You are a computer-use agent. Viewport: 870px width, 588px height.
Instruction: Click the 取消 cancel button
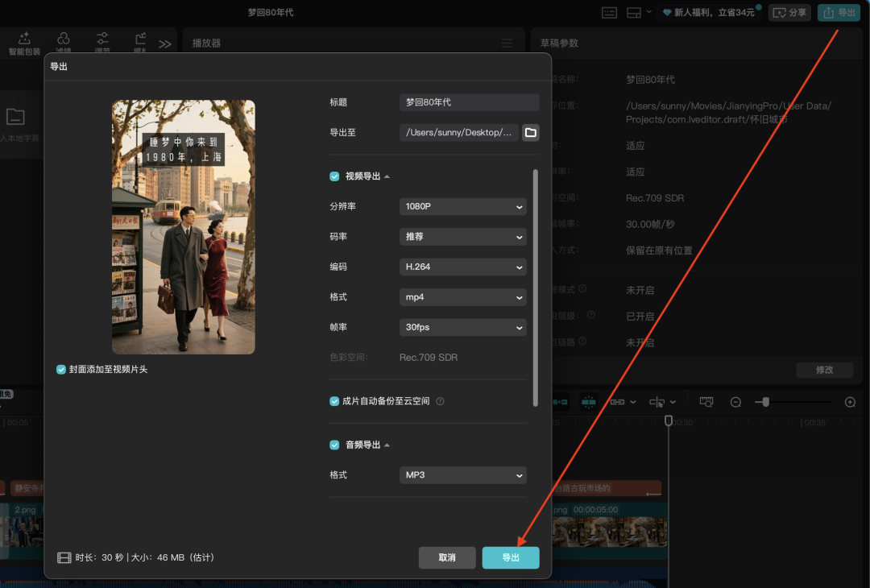point(447,557)
